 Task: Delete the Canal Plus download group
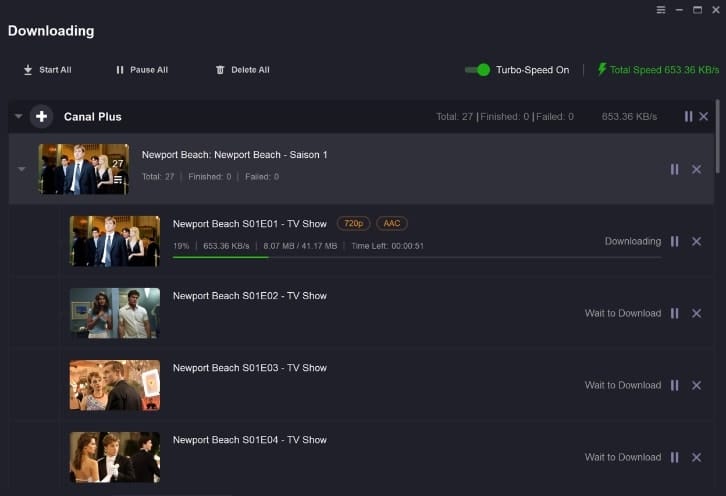703,117
